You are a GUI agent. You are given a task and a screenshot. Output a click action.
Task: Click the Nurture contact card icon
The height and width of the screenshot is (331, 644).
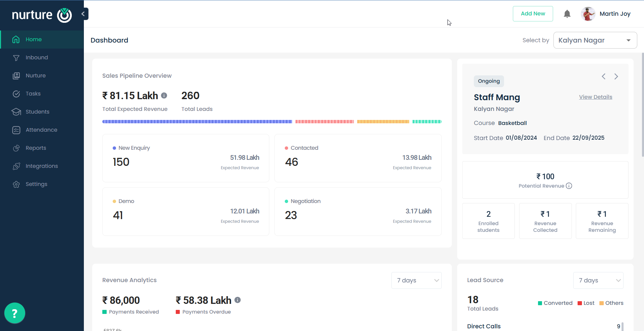(x=16, y=76)
